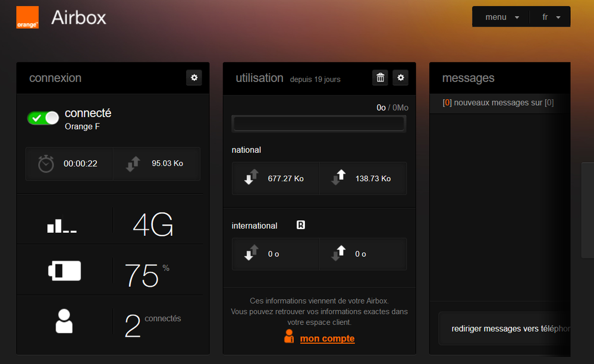Click the Orange logo

click(x=27, y=17)
